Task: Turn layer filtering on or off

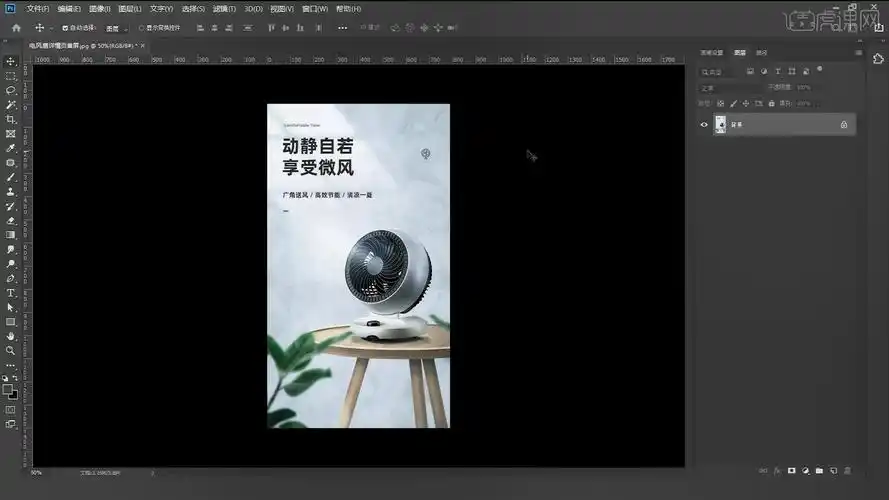Action: click(x=820, y=69)
